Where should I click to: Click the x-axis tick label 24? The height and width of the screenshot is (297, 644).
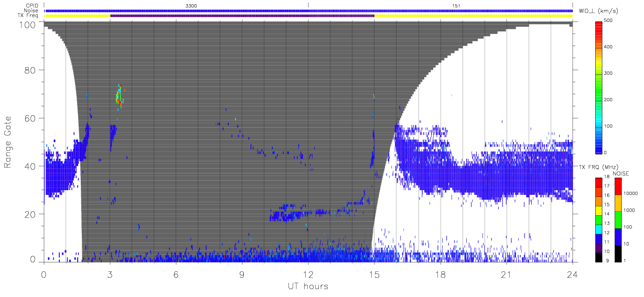pos(573,274)
